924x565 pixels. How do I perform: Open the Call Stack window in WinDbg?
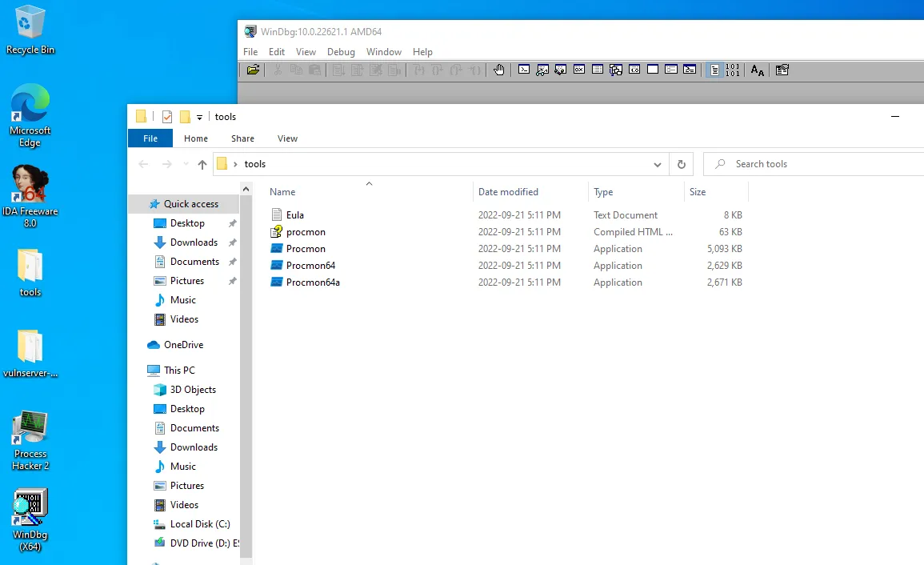615,70
